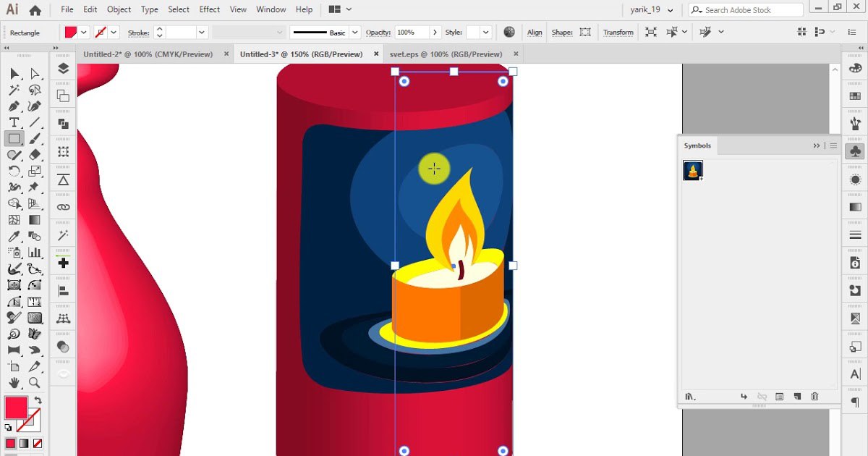The image size is (868, 456).
Task: Open the Gradient panel icon in right dock
Action: click(x=855, y=207)
